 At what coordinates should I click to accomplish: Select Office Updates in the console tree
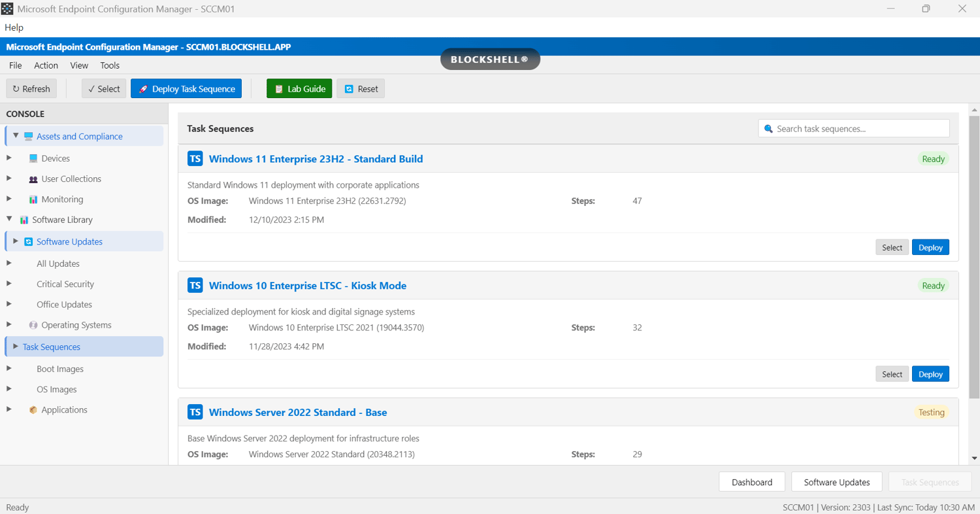coord(64,304)
